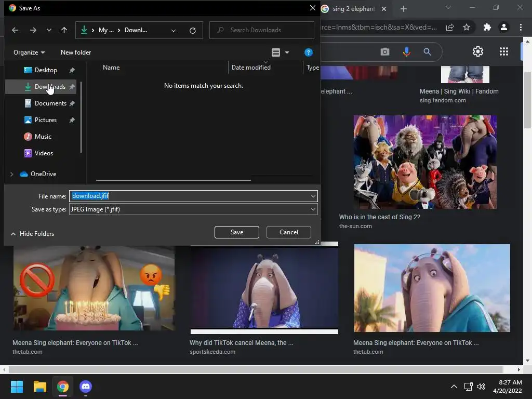The height and width of the screenshot is (399, 532).
Task: Click Save in the dialog
Action: click(x=237, y=232)
